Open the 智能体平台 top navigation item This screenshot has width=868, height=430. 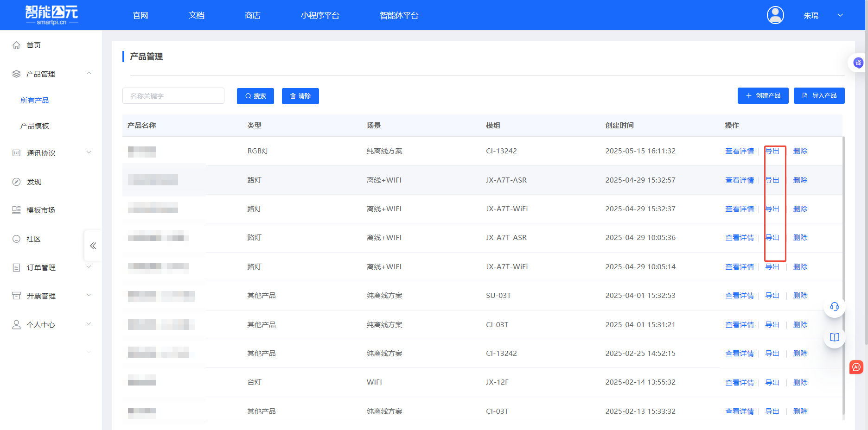click(x=399, y=15)
